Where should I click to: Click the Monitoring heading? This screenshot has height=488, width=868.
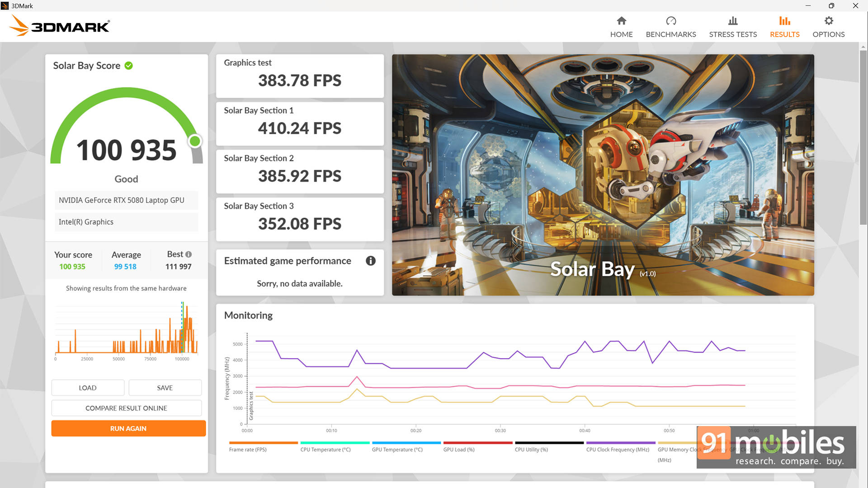pos(248,315)
